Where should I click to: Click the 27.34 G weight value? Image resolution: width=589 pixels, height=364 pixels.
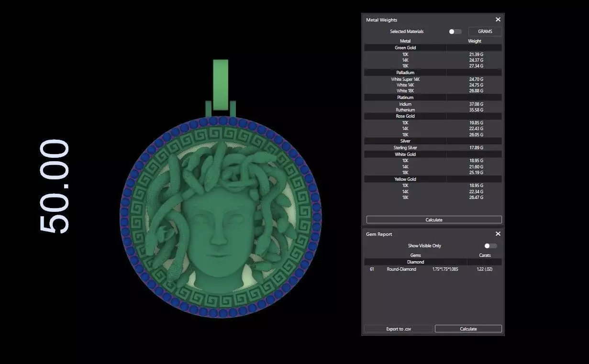pos(476,66)
